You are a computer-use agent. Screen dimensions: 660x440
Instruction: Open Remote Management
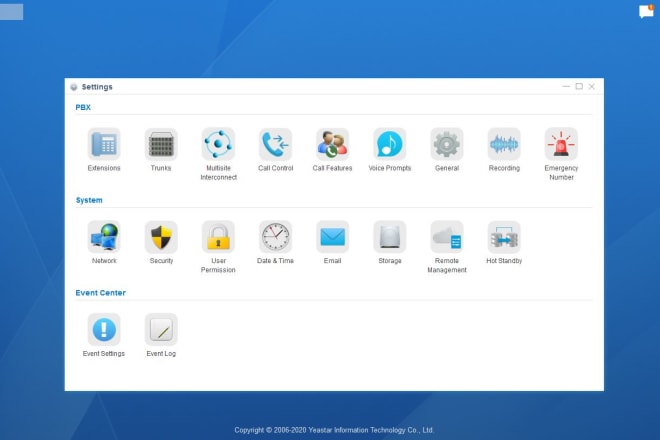(x=447, y=237)
